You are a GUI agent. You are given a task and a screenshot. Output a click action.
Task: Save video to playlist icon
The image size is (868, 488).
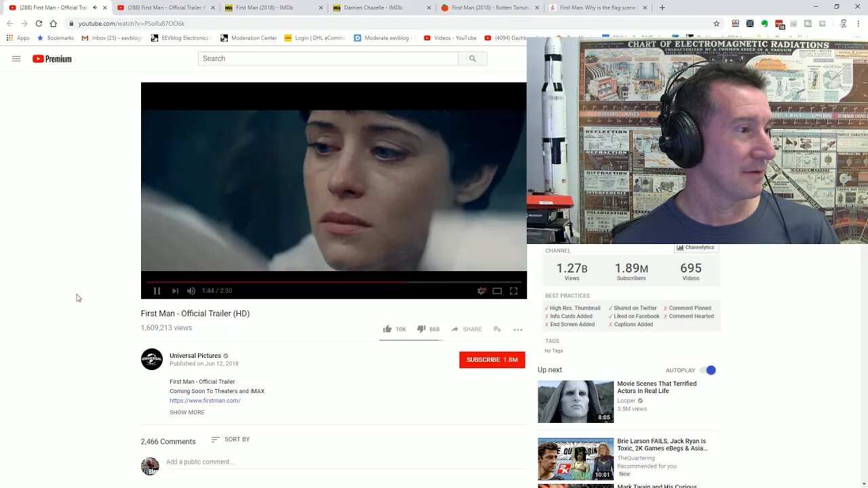pyautogui.click(x=497, y=329)
